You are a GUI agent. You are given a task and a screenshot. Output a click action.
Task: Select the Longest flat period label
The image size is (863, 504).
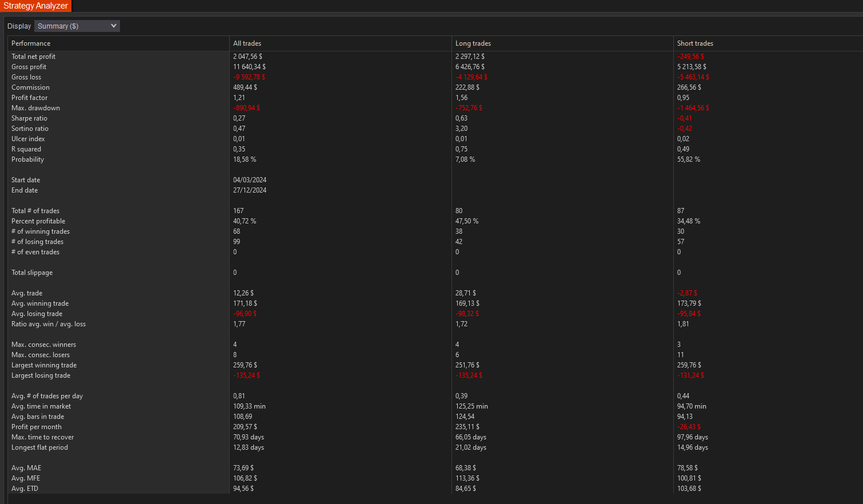(39, 447)
